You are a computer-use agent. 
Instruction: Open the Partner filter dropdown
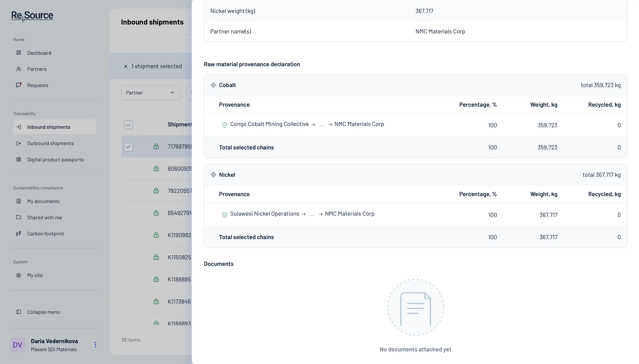pos(151,93)
